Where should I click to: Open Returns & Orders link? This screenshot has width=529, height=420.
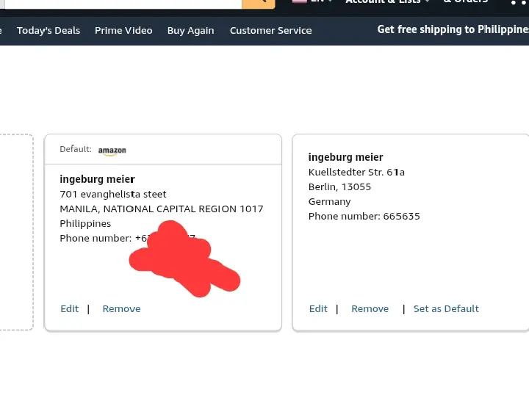pos(466,2)
